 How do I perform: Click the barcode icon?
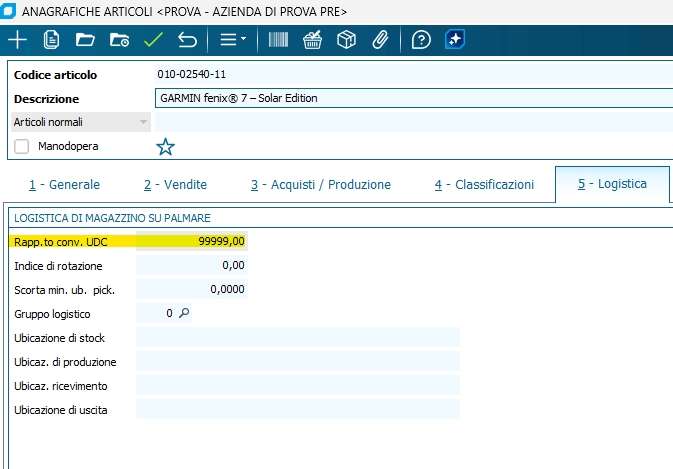click(x=278, y=40)
